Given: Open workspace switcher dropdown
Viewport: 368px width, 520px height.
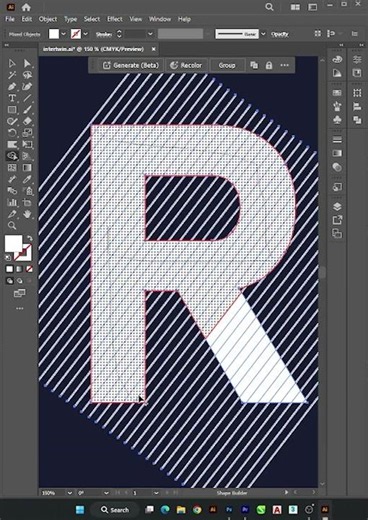Looking at the screenshot, I should [x=312, y=7].
